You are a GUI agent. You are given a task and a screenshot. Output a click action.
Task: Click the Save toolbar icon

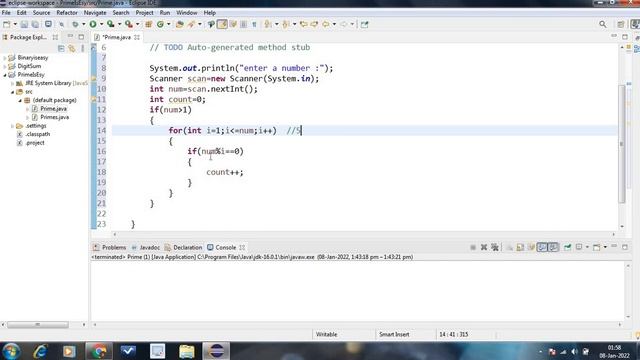(24, 24)
